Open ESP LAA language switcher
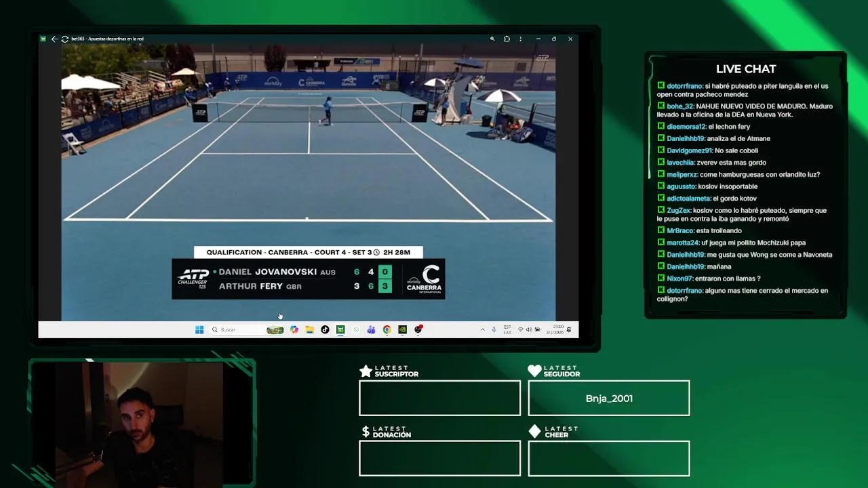 click(507, 330)
